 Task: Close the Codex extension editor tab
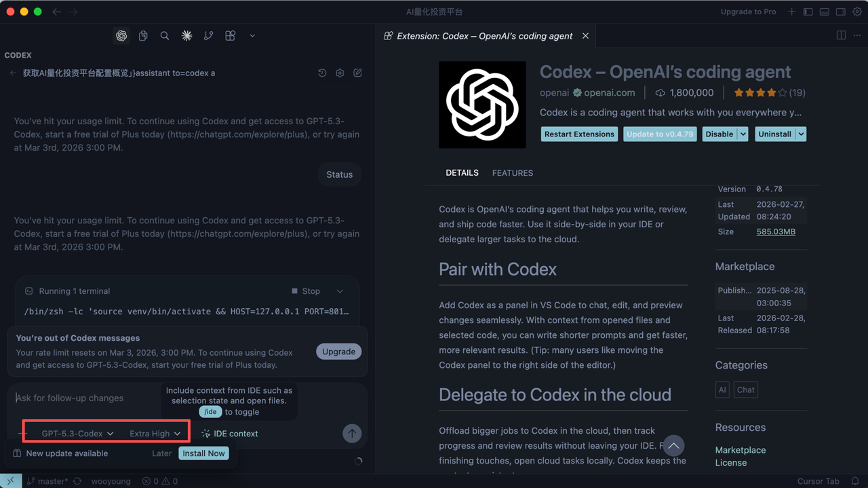coord(585,36)
